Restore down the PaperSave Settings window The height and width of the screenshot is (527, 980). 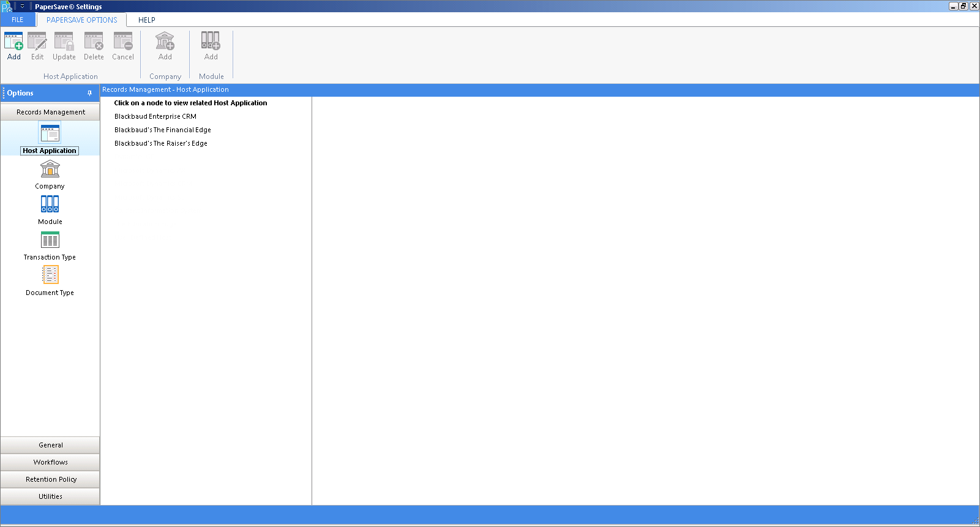tap(963, 6)
